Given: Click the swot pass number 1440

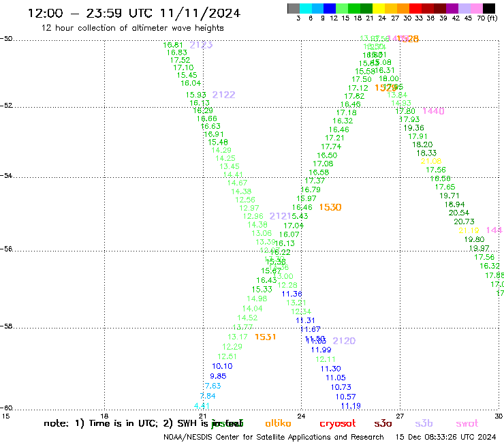Looking at the screenshot, I should pos(433,111).
